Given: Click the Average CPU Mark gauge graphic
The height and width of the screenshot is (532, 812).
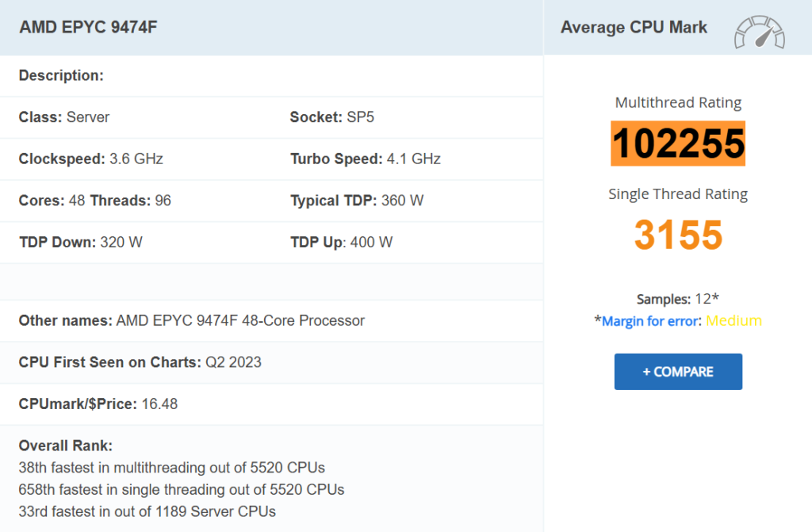Looking at the screenshot, I should (759, 33).
